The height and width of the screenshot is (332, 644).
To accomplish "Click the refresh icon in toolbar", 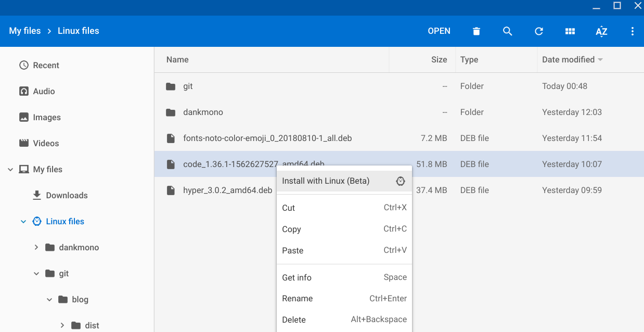I will click(539, 31).
